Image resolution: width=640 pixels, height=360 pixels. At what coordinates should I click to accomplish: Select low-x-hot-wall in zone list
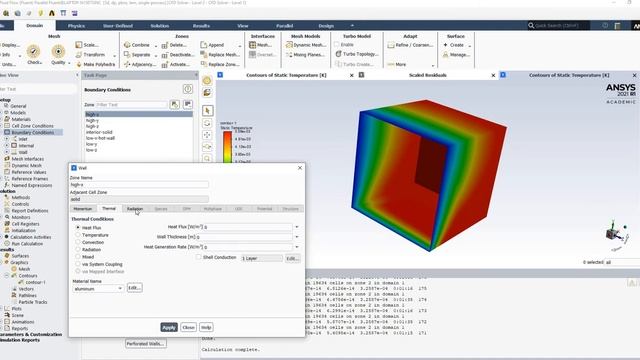coord(100,138)
